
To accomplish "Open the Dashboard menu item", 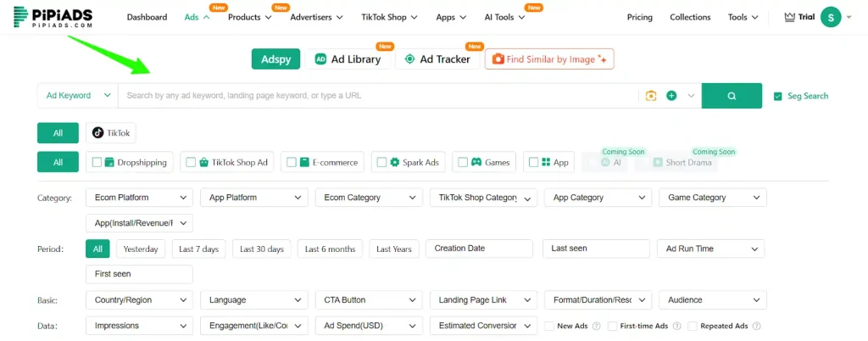I will [147, 17].
